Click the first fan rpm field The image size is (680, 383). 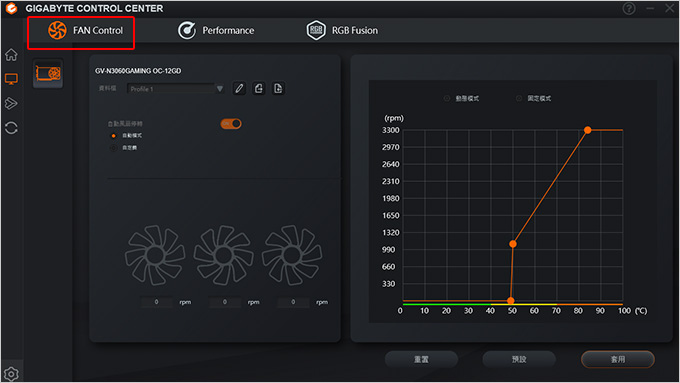[x=157, y=302]
